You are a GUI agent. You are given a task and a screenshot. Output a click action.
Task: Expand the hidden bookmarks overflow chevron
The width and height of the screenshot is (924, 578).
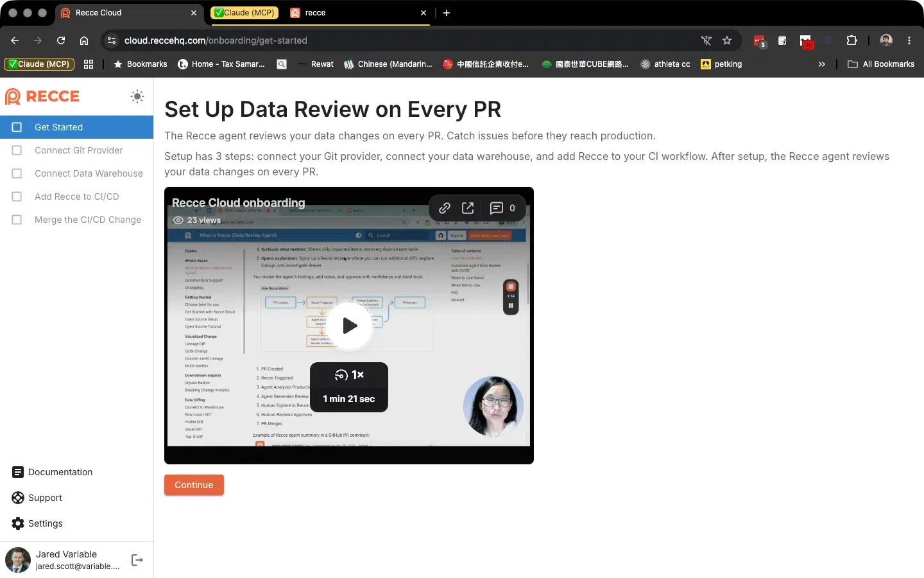822,64
